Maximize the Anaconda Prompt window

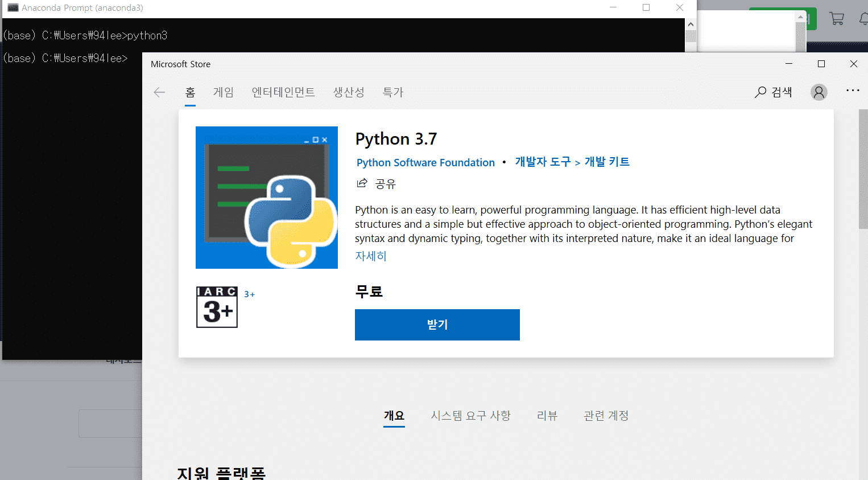(x=646, y=7)
